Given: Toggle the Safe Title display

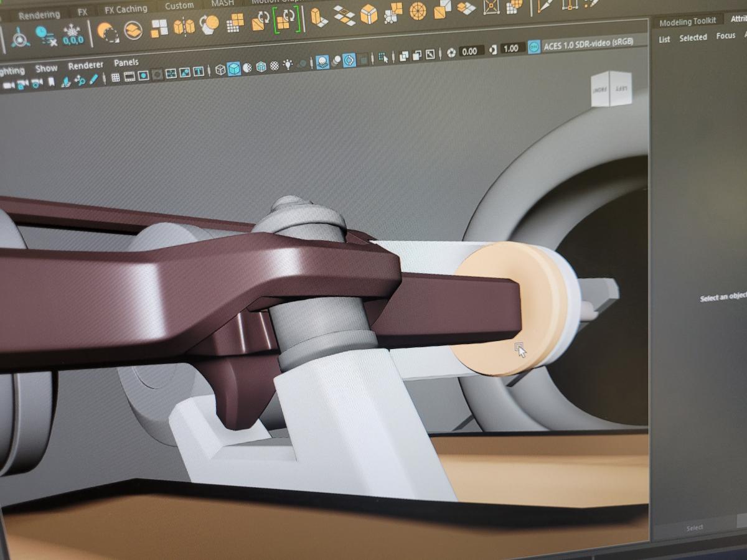Looking at the screenshot, I should (x=199, y=72).
